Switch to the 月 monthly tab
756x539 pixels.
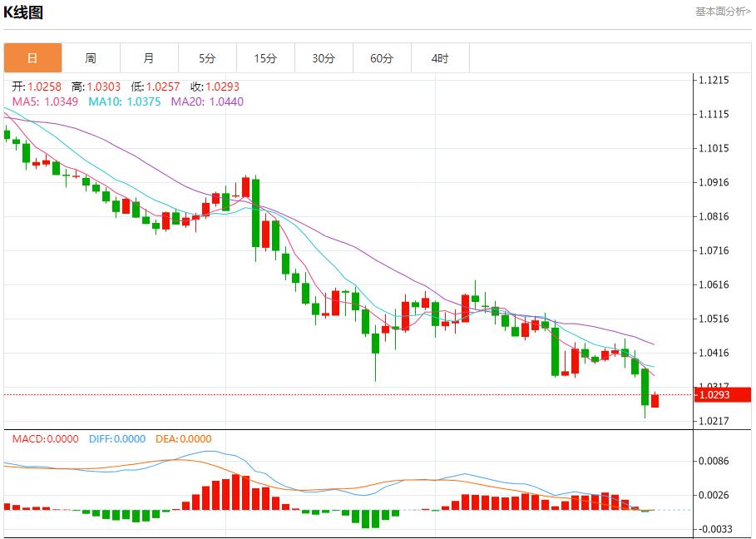(x=149, y=58)
